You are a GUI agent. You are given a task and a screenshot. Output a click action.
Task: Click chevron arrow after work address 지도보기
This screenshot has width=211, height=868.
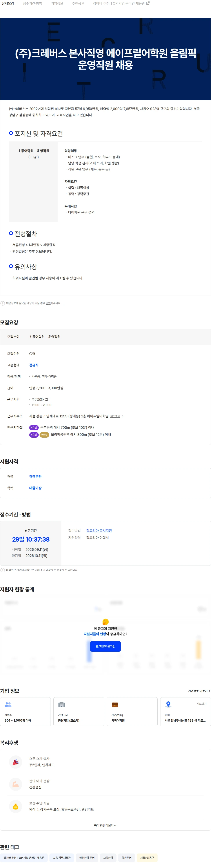pos(123,416)
